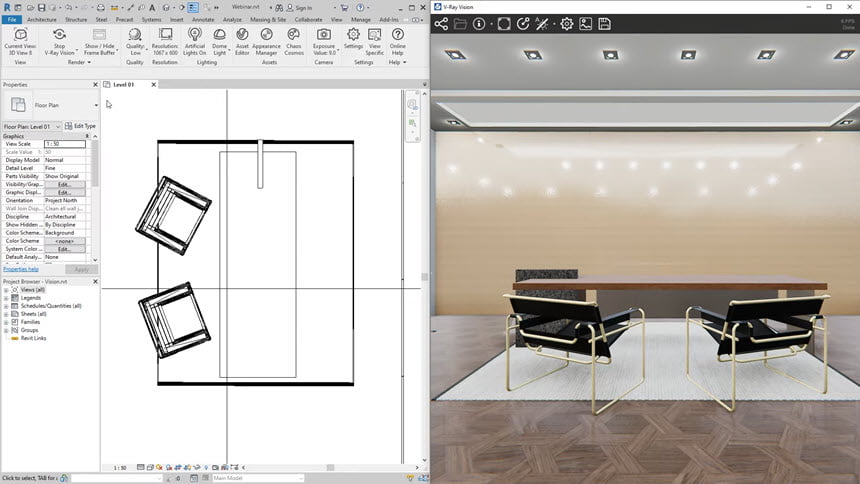Click the Autodesk shopping cart icon

coord(344,8)
